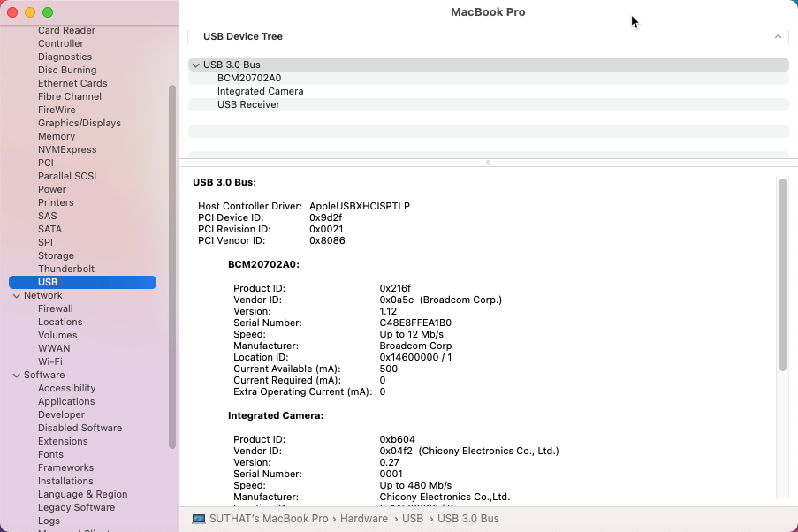The width and height of the screenshot is (798, 532).
Task: Click SUTHAT's MacBook Pro in path bar
Action: (x=269, y=519)
